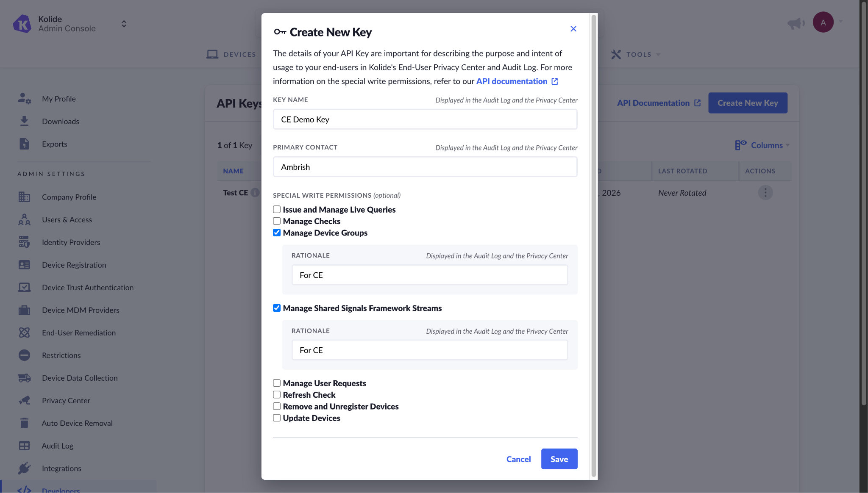Click the Audit Log sidebar icon
Screen dimensions: 868x493
(x=24, y=446)
